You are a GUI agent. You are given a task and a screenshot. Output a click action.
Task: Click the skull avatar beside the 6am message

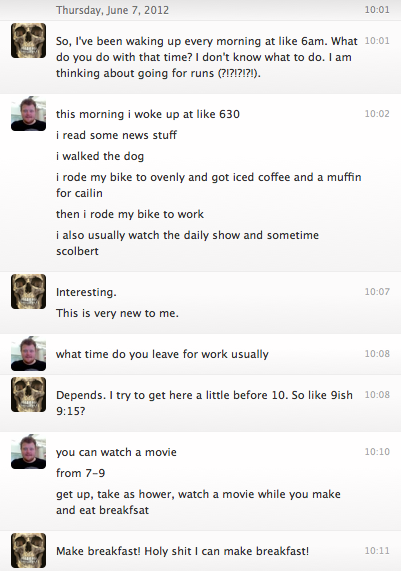click(28, 40)
